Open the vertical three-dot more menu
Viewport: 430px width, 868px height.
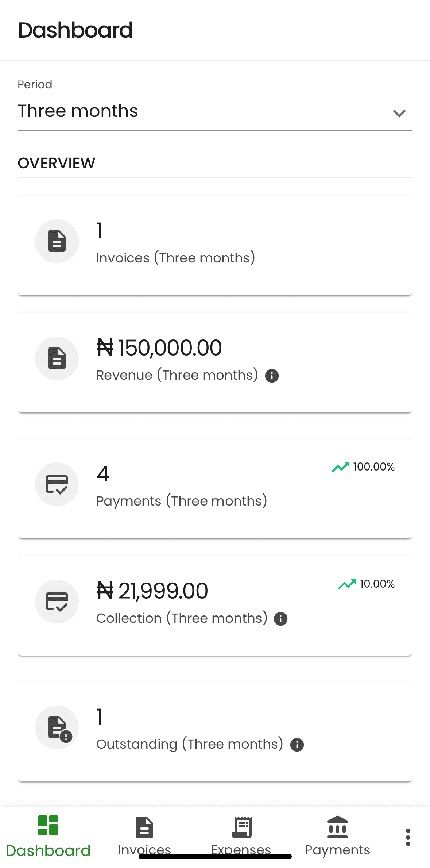point(408,837)
